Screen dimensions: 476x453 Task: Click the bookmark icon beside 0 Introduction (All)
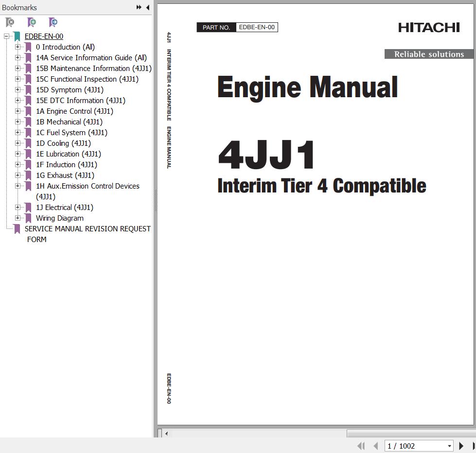[28, 47]
